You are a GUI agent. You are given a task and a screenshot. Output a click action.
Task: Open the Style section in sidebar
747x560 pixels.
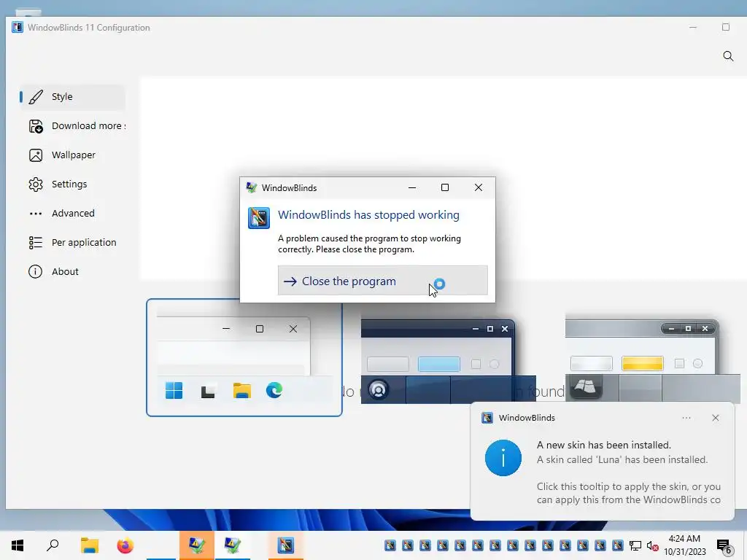click(x=72, y=97)
